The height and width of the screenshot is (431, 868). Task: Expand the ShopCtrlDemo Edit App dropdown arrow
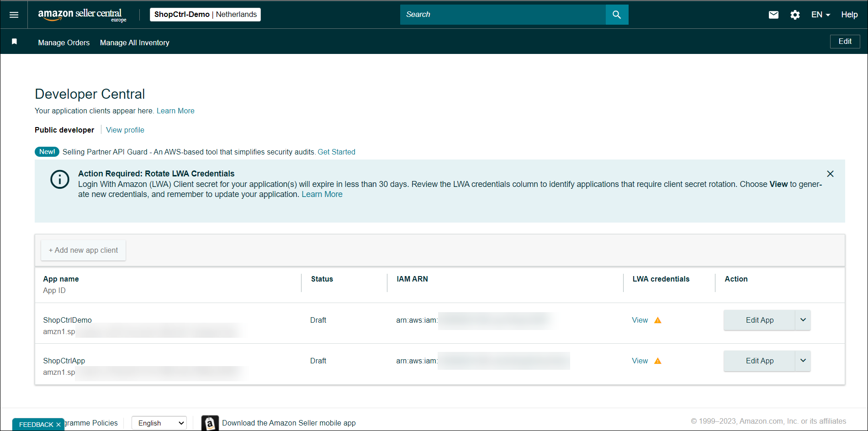click(x=803, y=320)
